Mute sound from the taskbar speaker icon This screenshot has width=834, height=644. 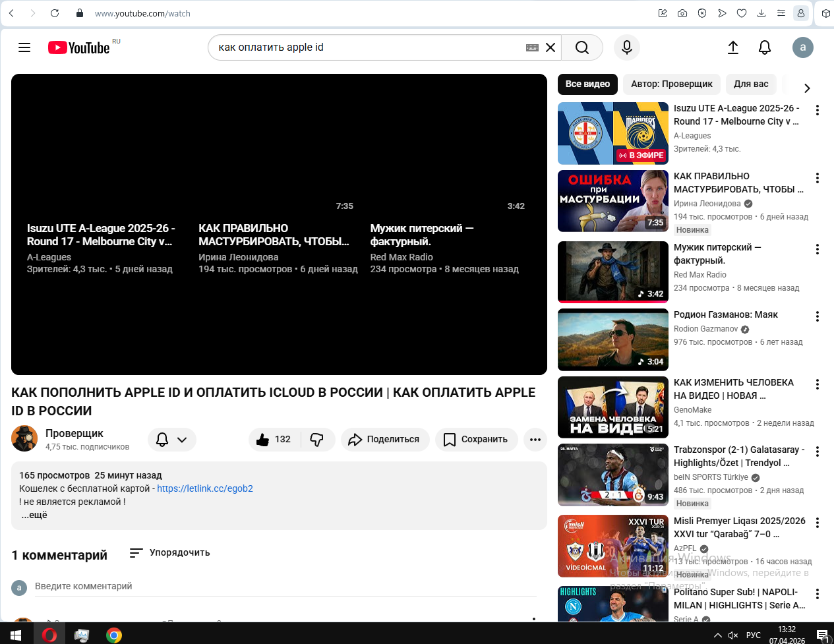[733, 635]
